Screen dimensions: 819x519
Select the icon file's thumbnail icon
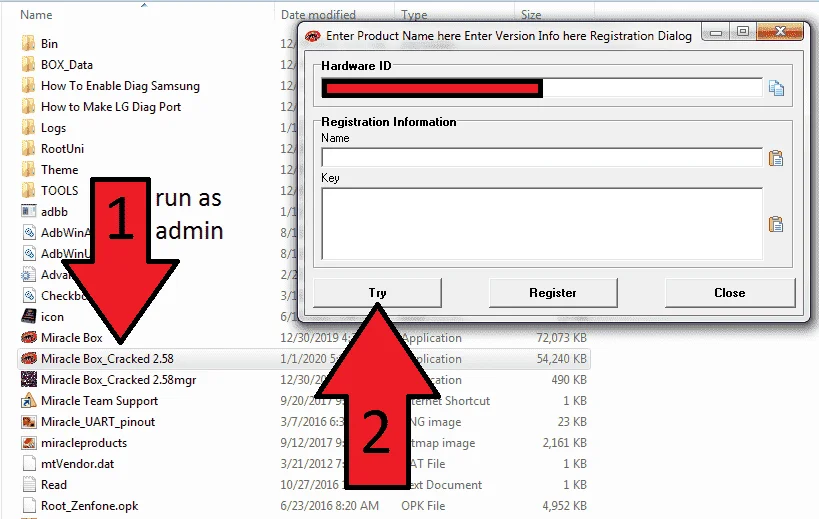(28, 316)
